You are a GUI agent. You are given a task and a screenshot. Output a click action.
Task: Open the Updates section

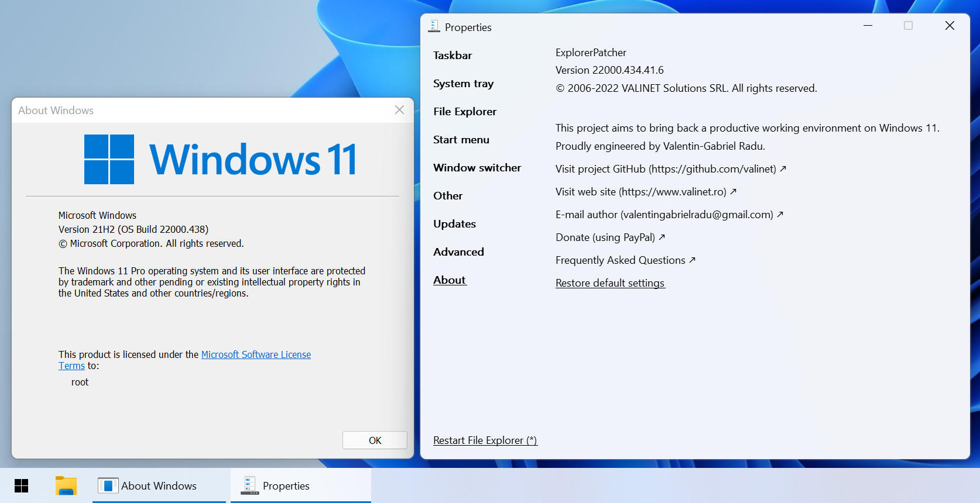click(454, 224)
